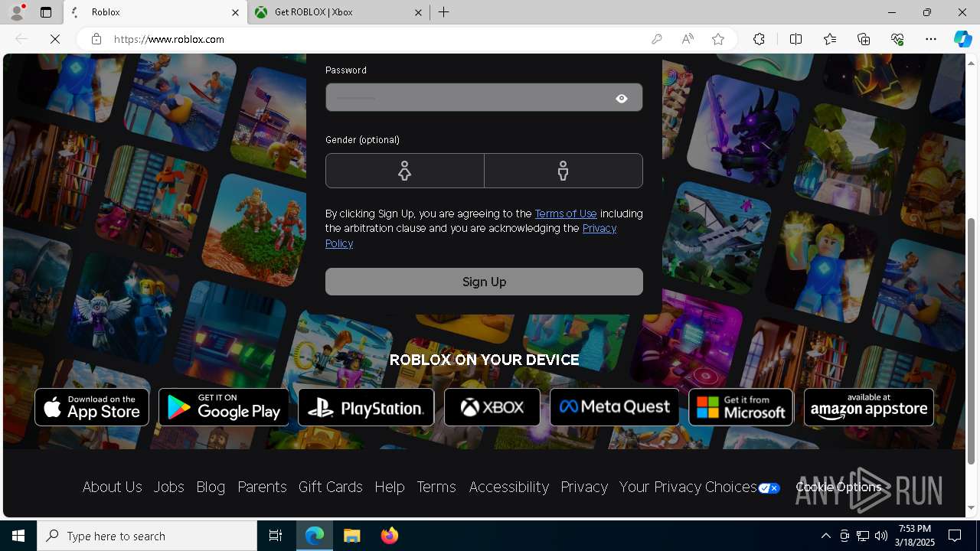Image resolution: width=980 pixels, height=551 pixels.
Task: Open browser Extensions
Action: (x=759, y=39)
